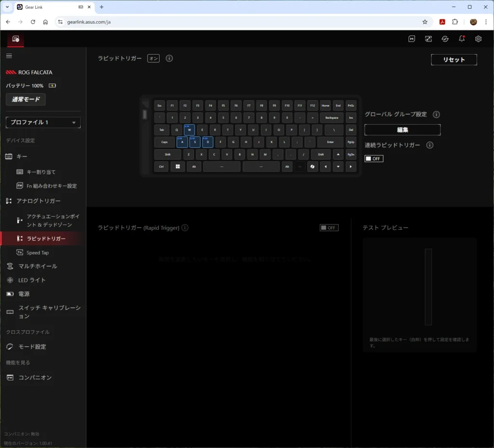Open the settings gear in top bar
Viewport: 494px width, 448px height.
point(478,39)
